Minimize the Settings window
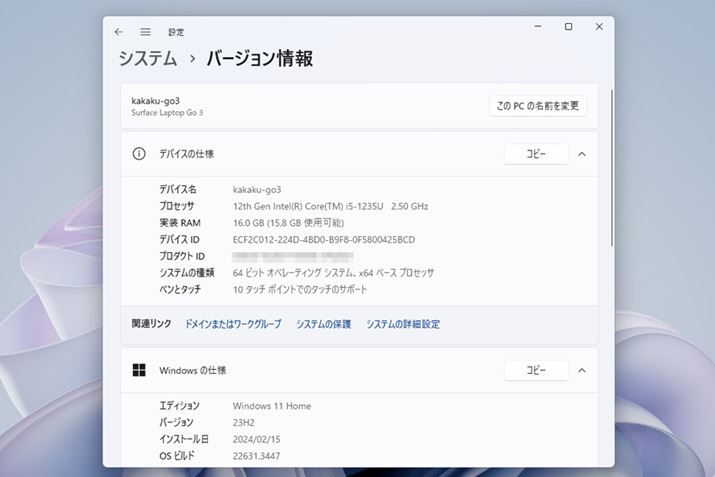Image resolution: width=715 pixels, height=477 pixels. pyautogui.click(x=538, y=26)
